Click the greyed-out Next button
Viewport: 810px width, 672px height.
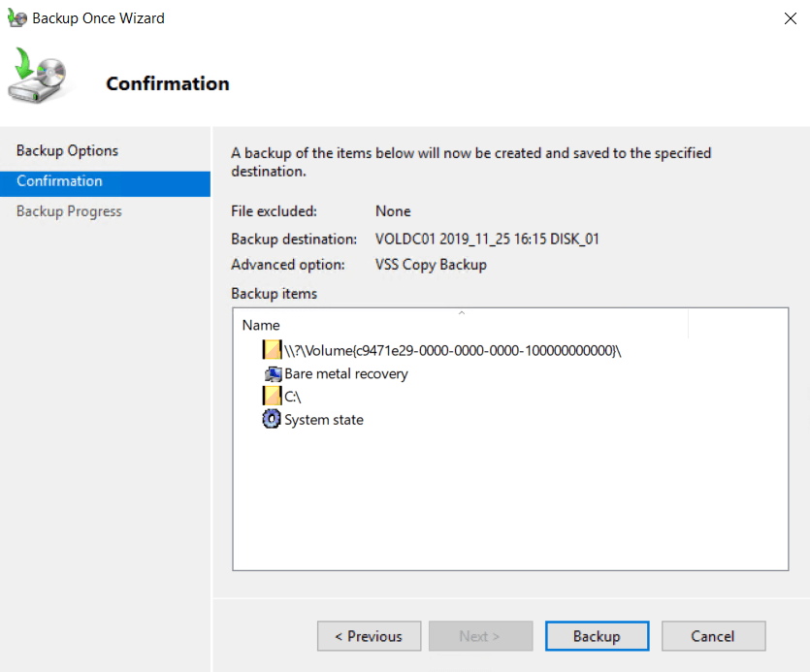coord(480,636)
